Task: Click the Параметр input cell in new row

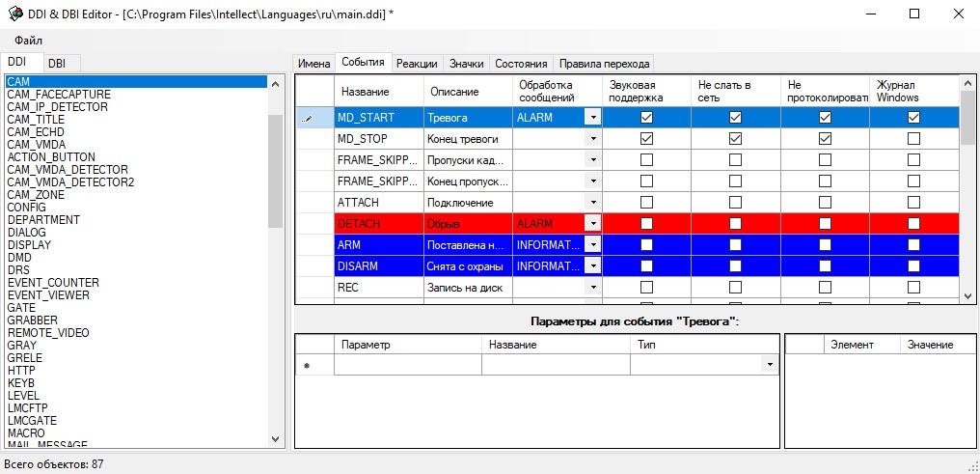Action: tap(408, 365)
